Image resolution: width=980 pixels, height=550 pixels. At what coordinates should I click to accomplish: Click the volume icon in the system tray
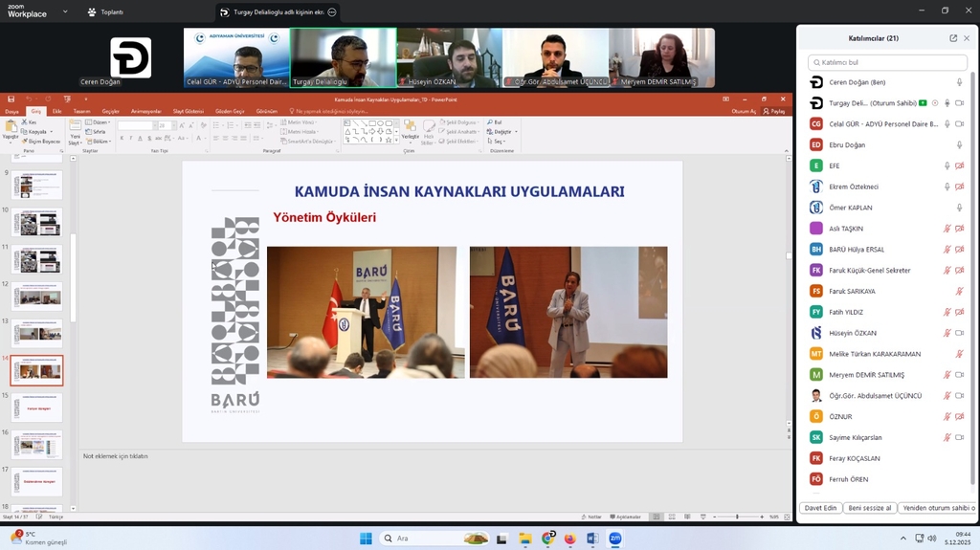[930, 539]
